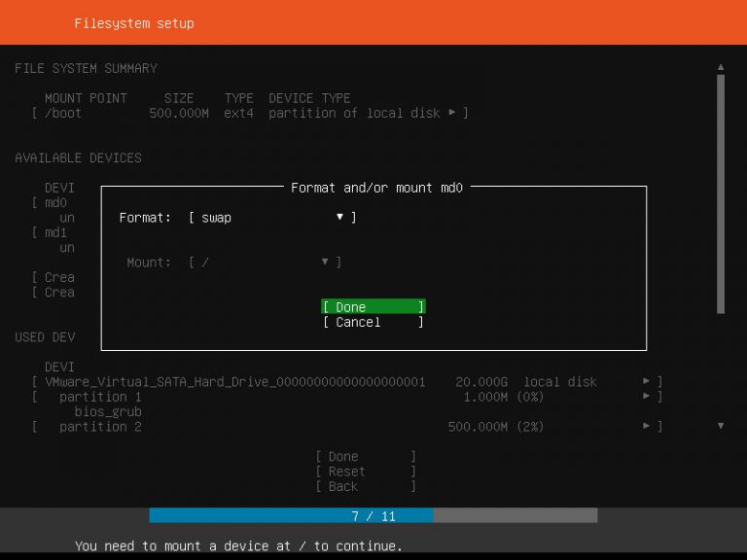The width and height of the screenshot is (747, 560).
Task: Select partition 1 row
Action: (347, 397)
